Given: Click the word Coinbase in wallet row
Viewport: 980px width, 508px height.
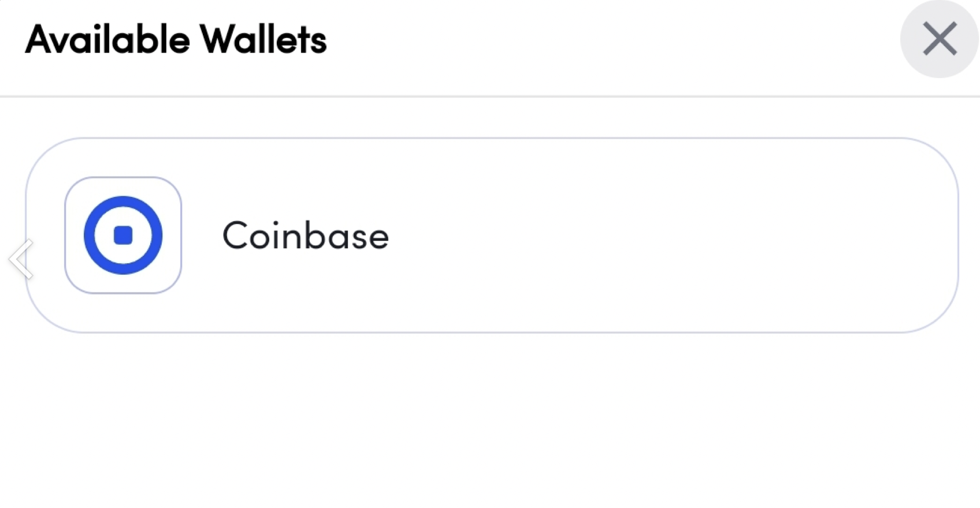Looking at the screenshot, I should coord(306,236).
